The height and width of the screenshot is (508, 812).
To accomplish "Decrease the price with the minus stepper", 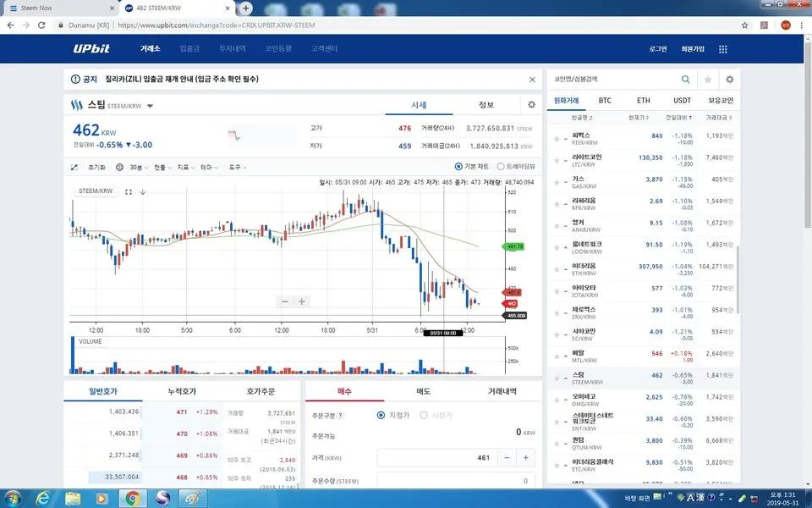I will [507, 458].
